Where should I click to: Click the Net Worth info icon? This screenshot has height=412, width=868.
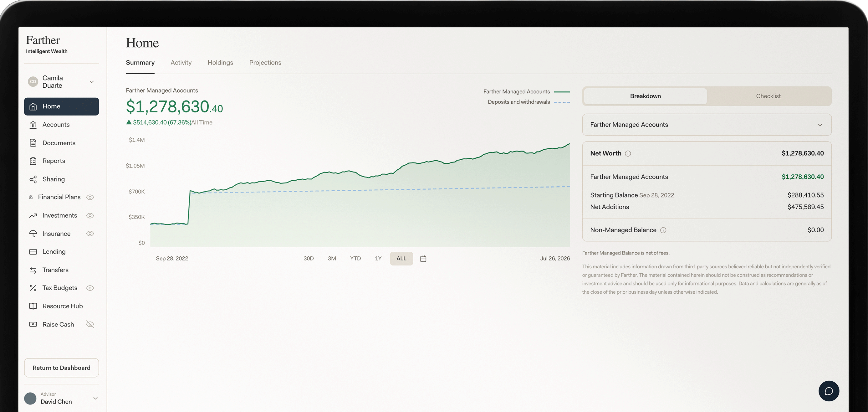click(628, 154)
